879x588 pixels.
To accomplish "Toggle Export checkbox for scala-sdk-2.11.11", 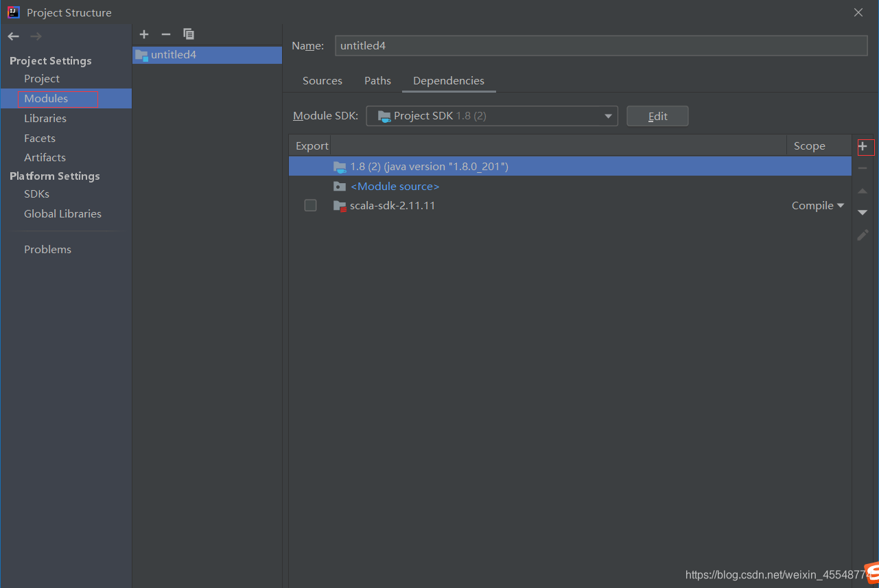I will click(311, 206).
